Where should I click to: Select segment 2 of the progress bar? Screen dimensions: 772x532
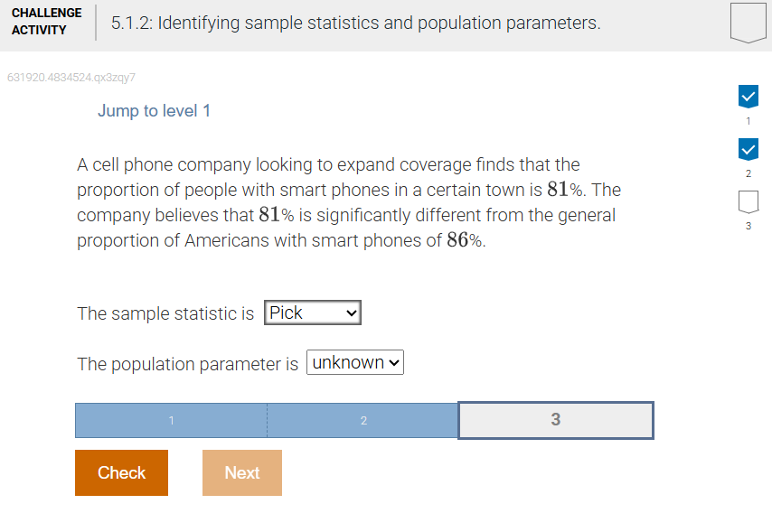(362, 420)
